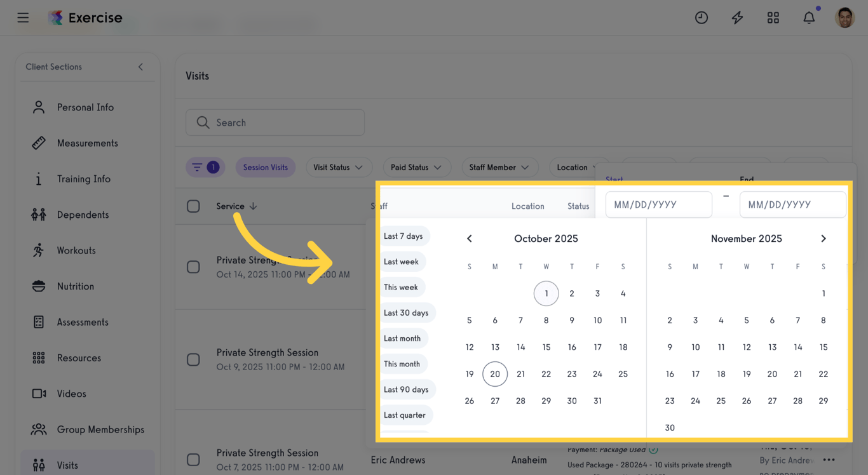Click the Group Memberships people icon
Screen dimensions: 868x475
coord(37,429)
